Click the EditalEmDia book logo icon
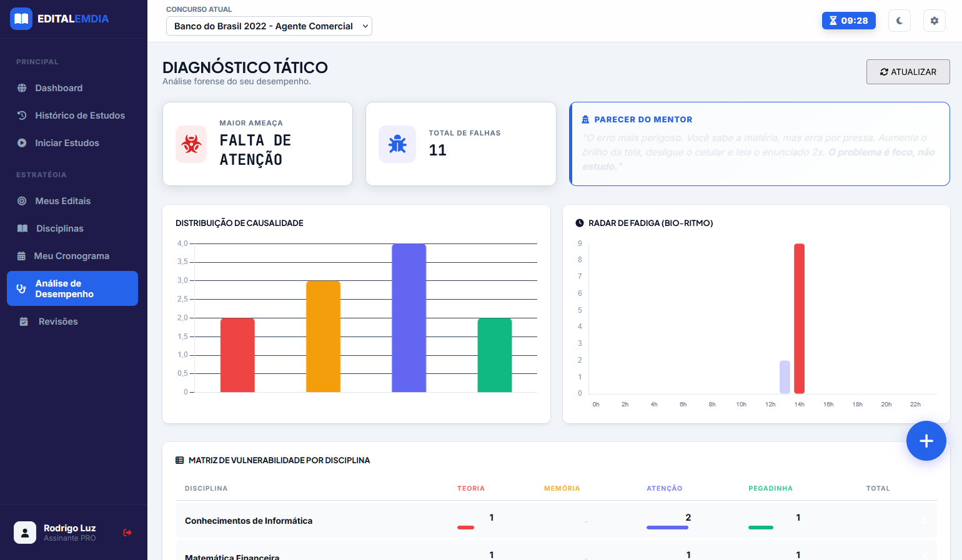The width and height of the screenshot is (962, 560). coord(21,19)
